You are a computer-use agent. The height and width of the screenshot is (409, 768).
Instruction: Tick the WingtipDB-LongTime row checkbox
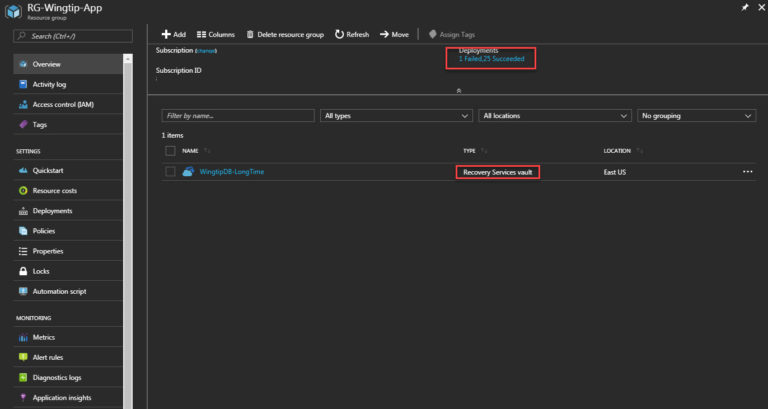170,171
